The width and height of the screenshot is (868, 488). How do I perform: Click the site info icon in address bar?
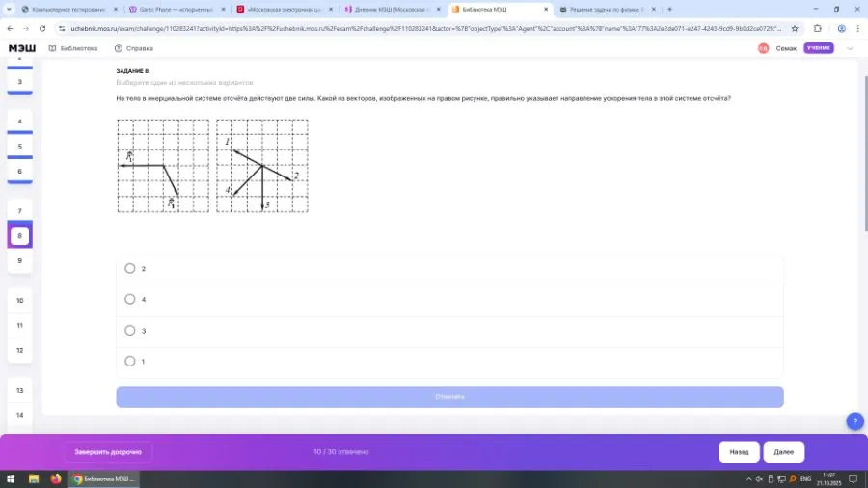[62, 28]
